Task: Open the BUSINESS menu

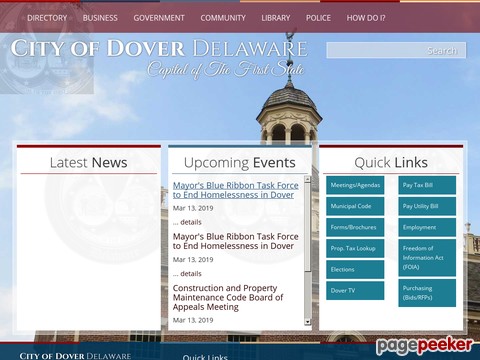Action: pyautogui.click(x=100, y=18)
